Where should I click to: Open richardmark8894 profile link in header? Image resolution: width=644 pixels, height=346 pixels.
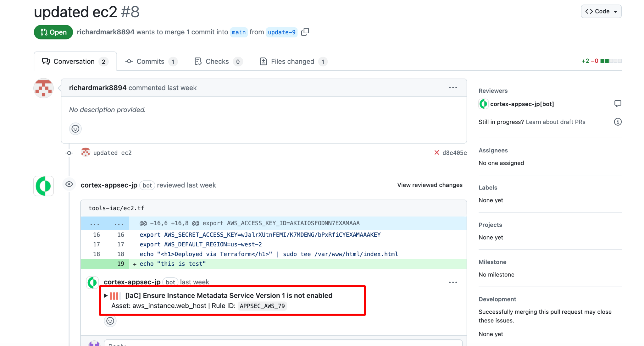(x=106, y=32)
